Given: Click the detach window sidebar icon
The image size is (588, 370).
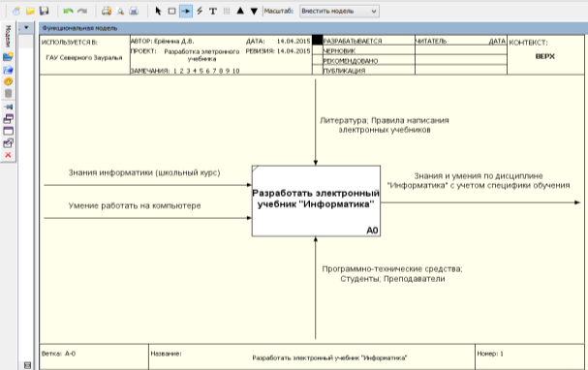Looking at the screenshot, I should tap(9, 142).
